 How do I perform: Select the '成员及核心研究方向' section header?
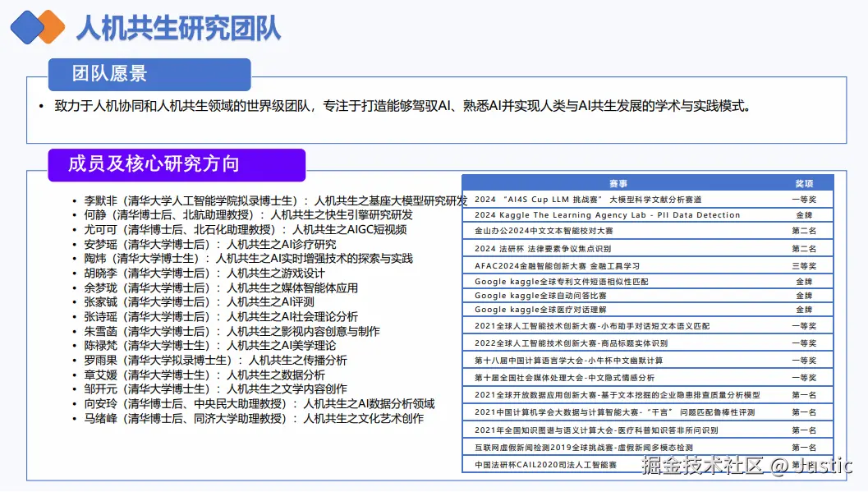177,164
